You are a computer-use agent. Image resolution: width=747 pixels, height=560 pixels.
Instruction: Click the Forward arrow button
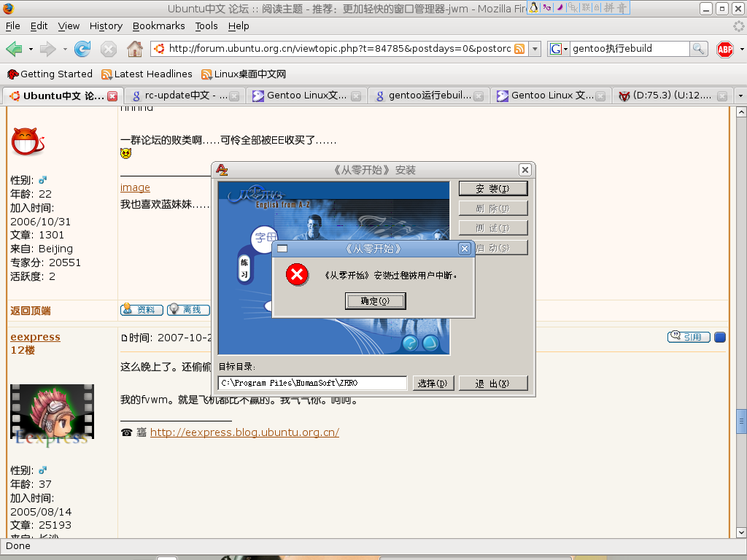(x=48, y=49)
